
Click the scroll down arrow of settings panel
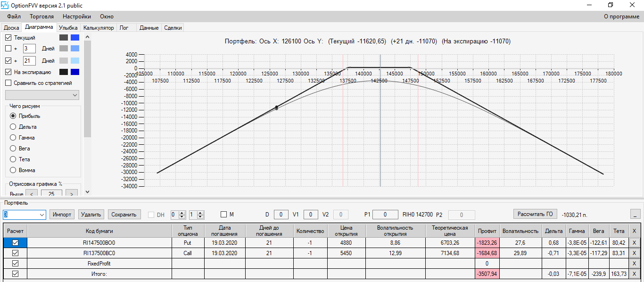(87, 192)
